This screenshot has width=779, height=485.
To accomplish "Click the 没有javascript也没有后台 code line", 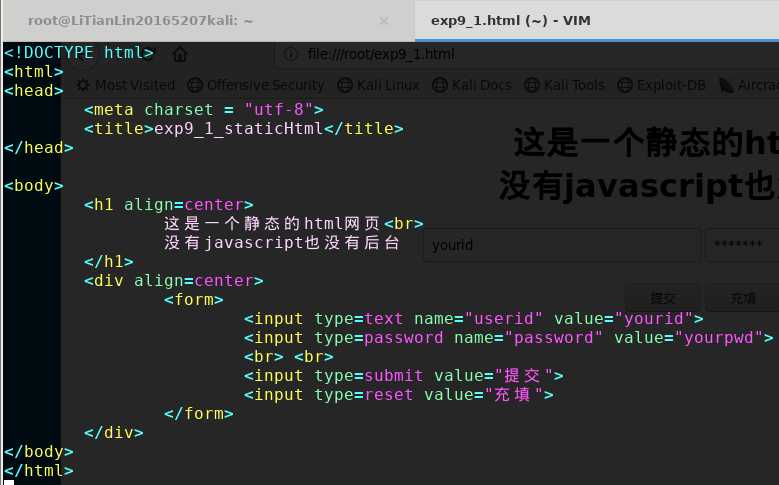I will [x=282, y=242].
